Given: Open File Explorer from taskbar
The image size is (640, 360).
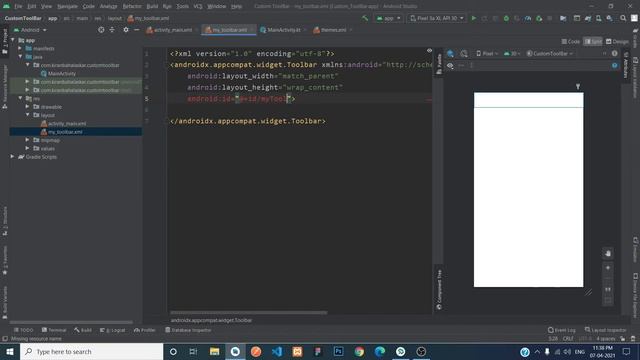Looking at the screenshot, I should pyautogui.click(x=214, y=351).
